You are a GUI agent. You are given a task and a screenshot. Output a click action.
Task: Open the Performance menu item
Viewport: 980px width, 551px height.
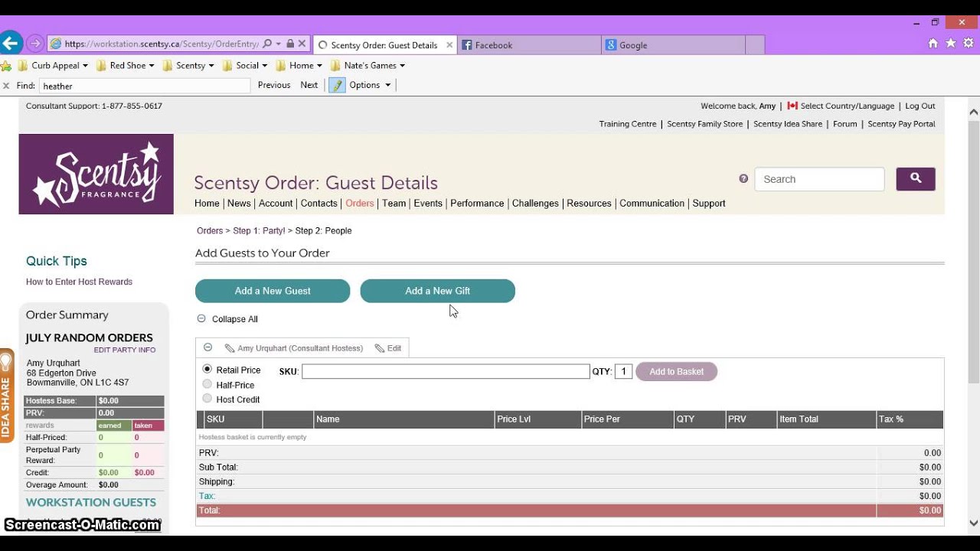[477, 203]
